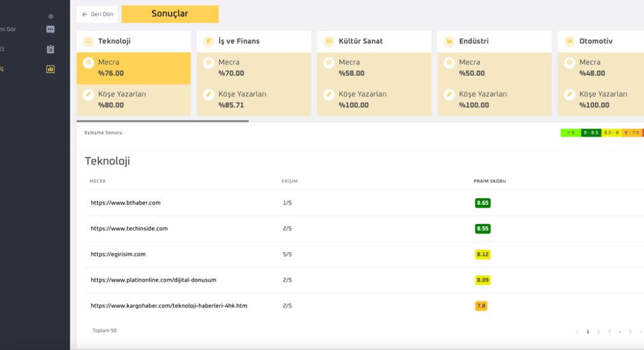Select İş ve Finans Mecra %70.00

point(254,68)
